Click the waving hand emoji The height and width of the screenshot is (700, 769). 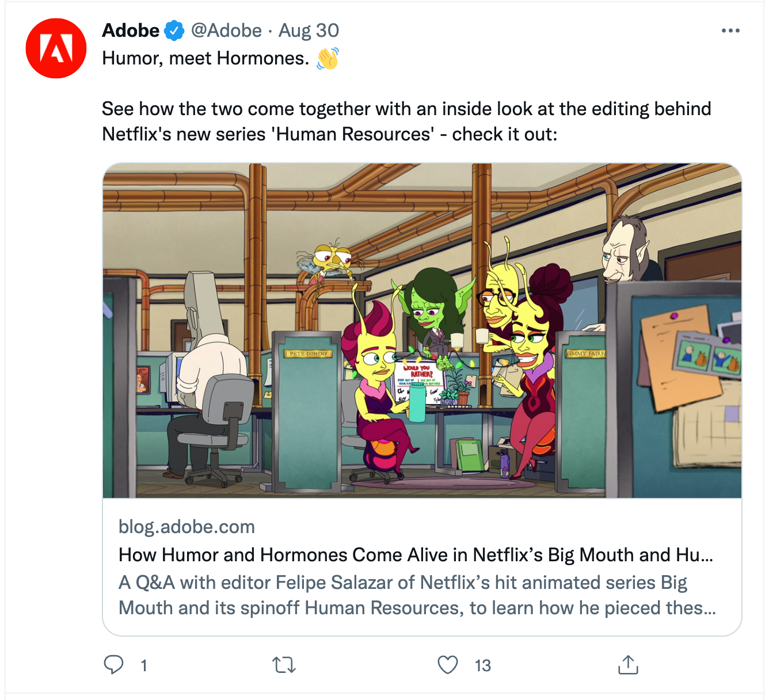click(328, 58)
